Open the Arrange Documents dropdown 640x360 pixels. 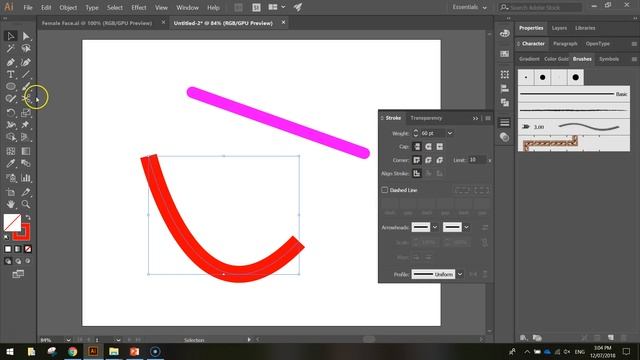(x=277, y=7)
